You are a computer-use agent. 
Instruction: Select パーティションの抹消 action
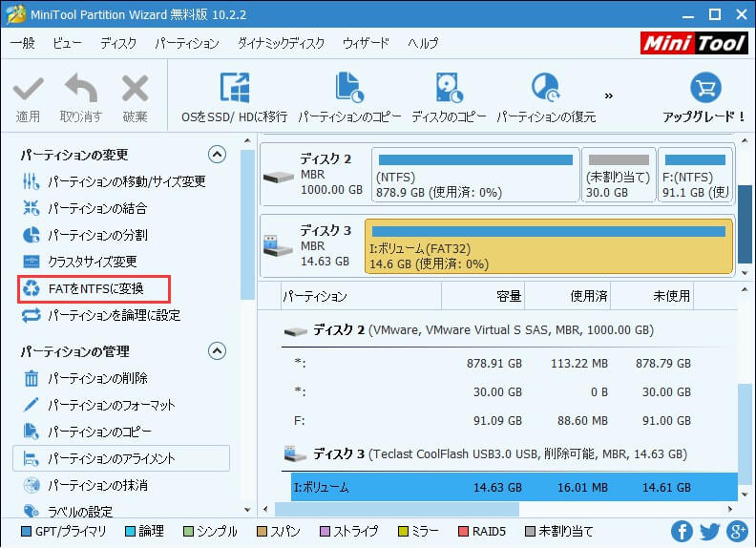(85, 485)
